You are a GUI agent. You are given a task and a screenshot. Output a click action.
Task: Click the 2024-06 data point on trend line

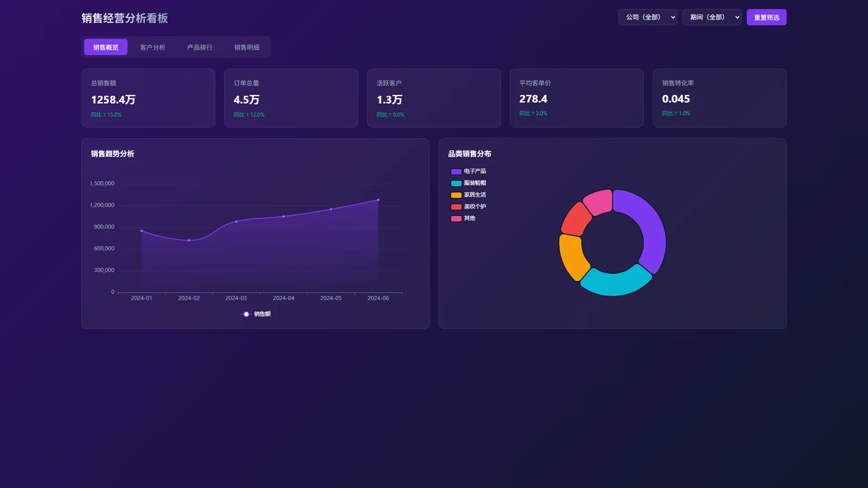(378, 200)
